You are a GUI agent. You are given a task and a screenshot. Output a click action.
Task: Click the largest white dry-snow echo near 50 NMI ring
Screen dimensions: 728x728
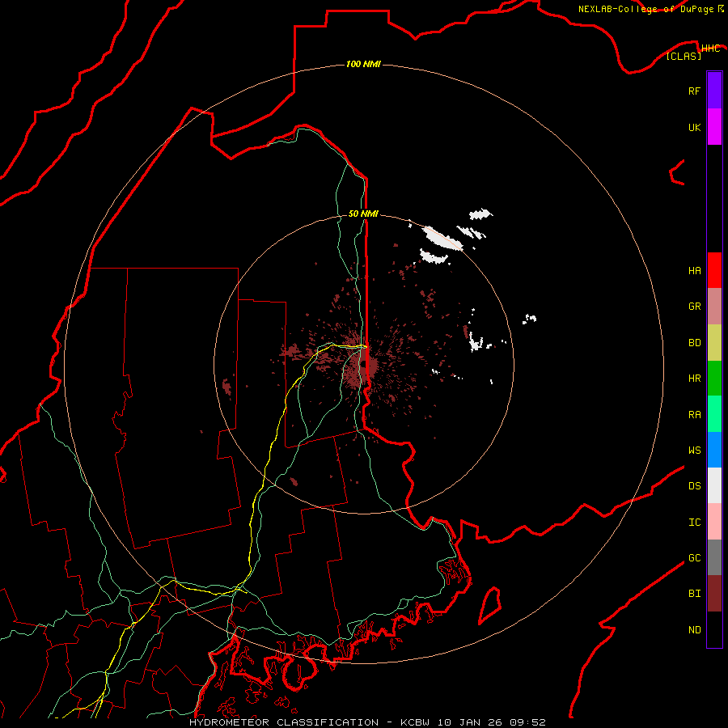tap(443, 239)
